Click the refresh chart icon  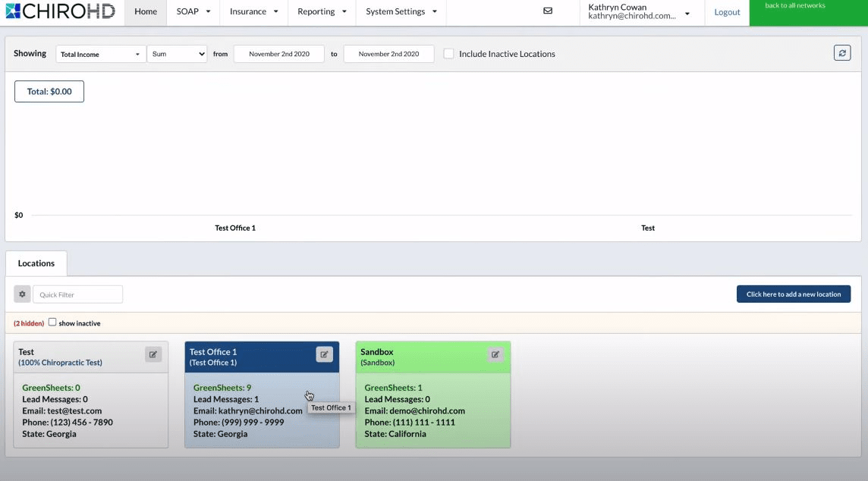[x=841, y=53]
